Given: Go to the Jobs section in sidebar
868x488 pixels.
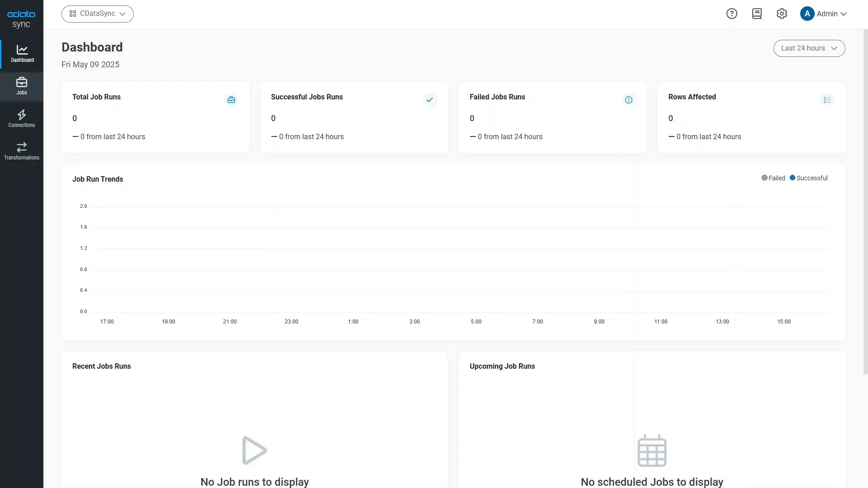Looking at the screenshot, I should (22, 86).
